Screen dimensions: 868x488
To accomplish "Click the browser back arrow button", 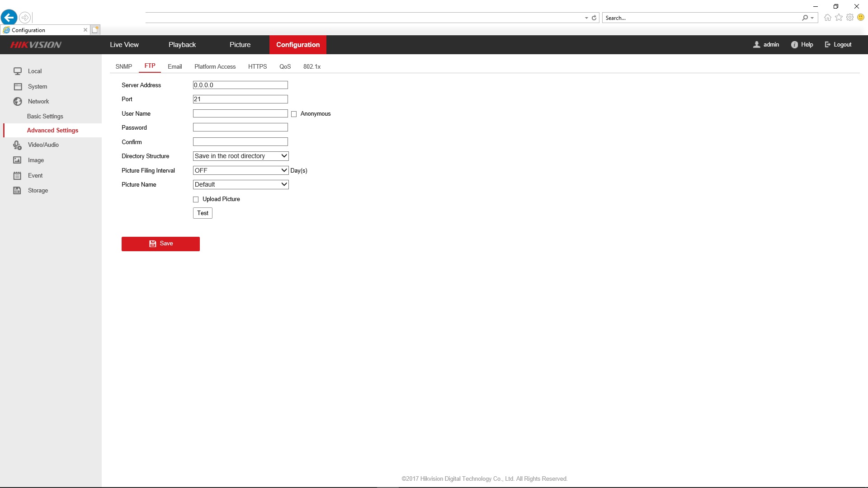I will point(9,18).
